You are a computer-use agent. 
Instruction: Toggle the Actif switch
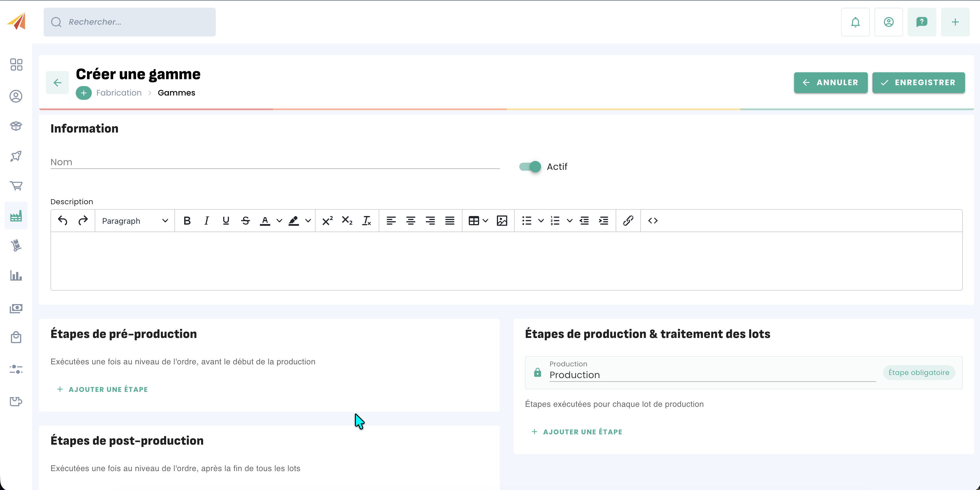[x=530, y=167]
